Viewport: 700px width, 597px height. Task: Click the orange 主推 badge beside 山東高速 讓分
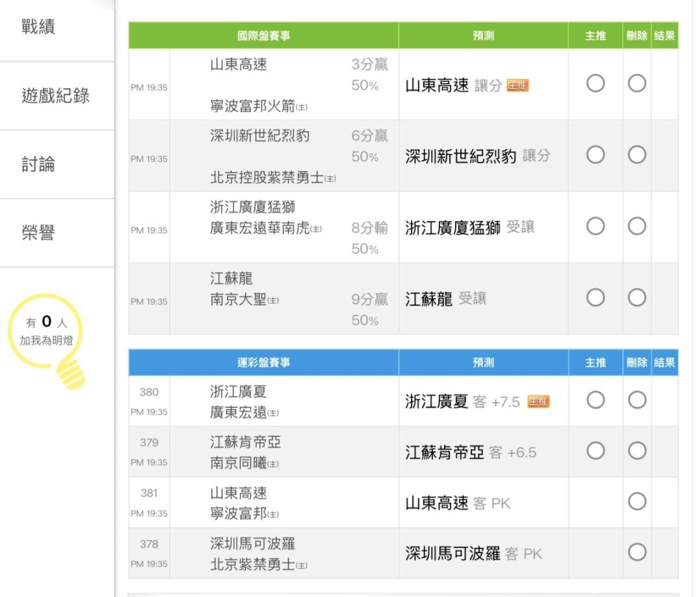[518, 86]
